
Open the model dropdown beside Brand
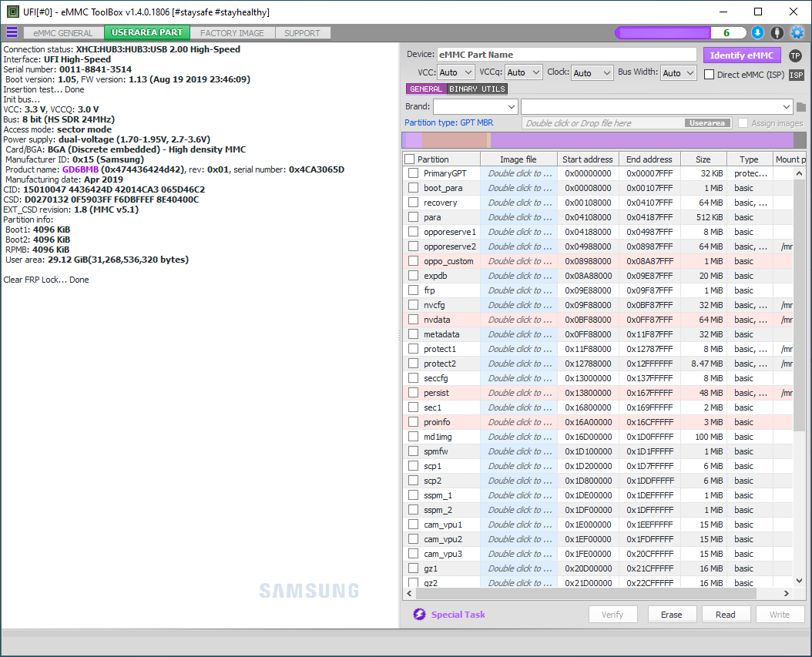pos(656,106)
